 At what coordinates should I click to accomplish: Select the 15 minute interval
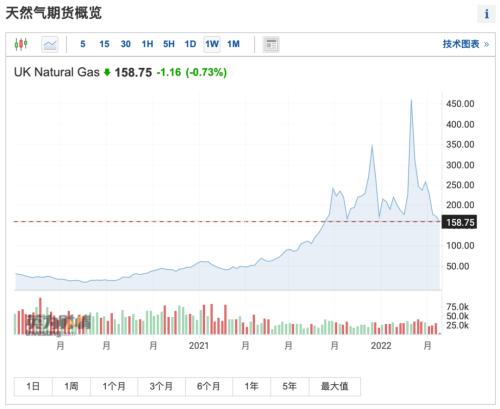coord(104,44)
